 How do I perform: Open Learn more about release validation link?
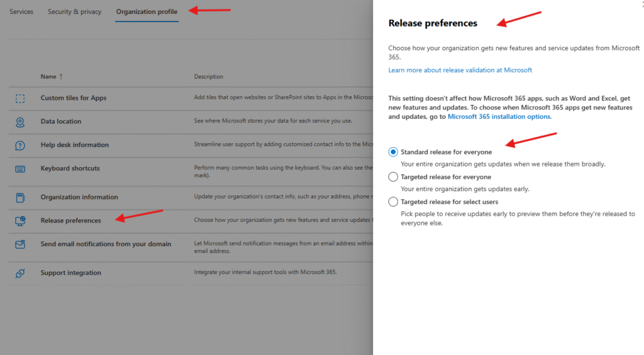click(x=460, y=70)
